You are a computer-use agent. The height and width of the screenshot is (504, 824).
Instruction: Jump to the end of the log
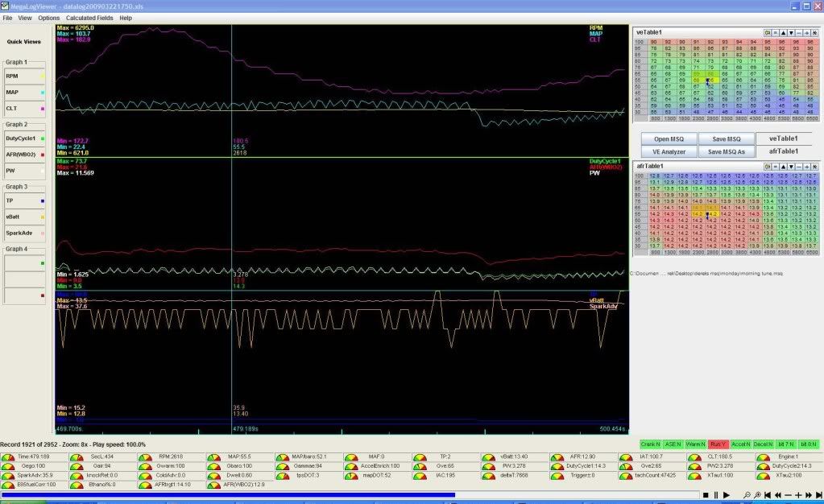[819, 494]
